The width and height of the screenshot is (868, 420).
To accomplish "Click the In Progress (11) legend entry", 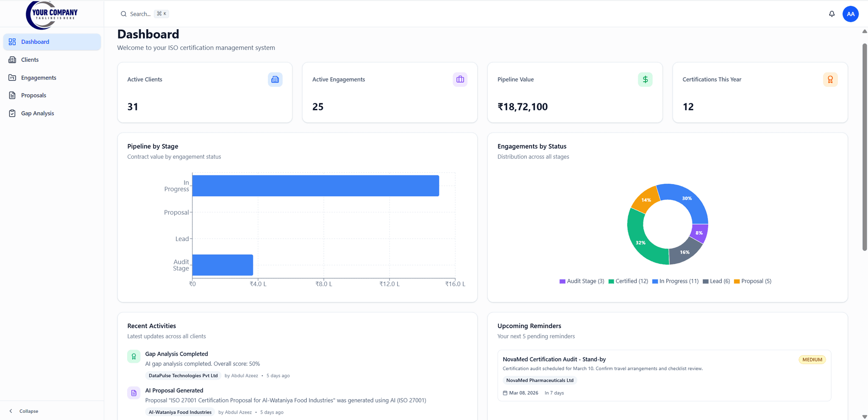I will [x=675, y=281].
